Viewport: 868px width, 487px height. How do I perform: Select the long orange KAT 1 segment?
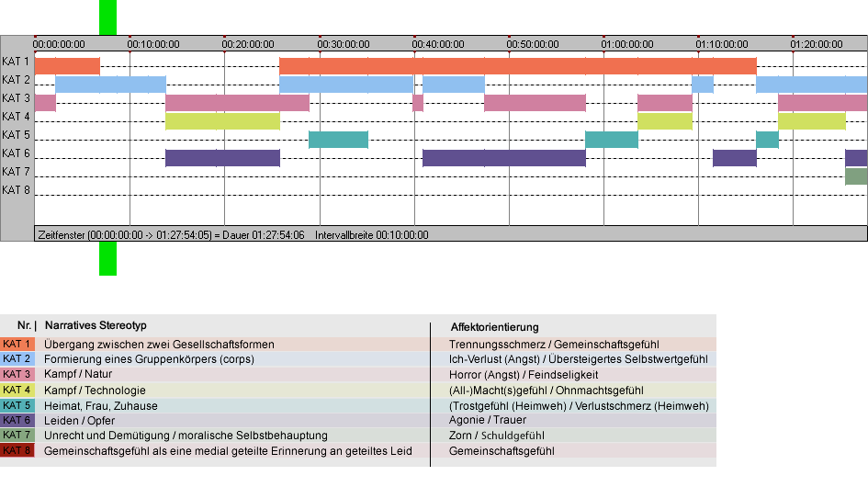tap(518, 66)
